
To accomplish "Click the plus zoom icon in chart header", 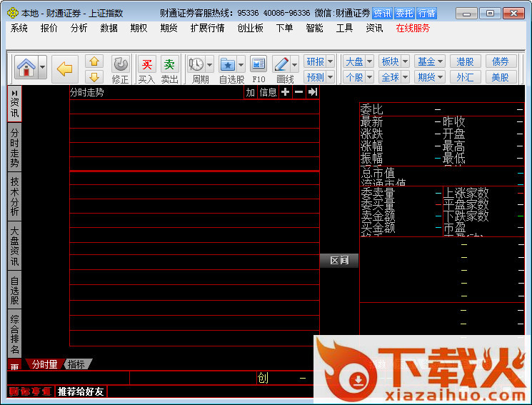I will (x=285, y=92).
